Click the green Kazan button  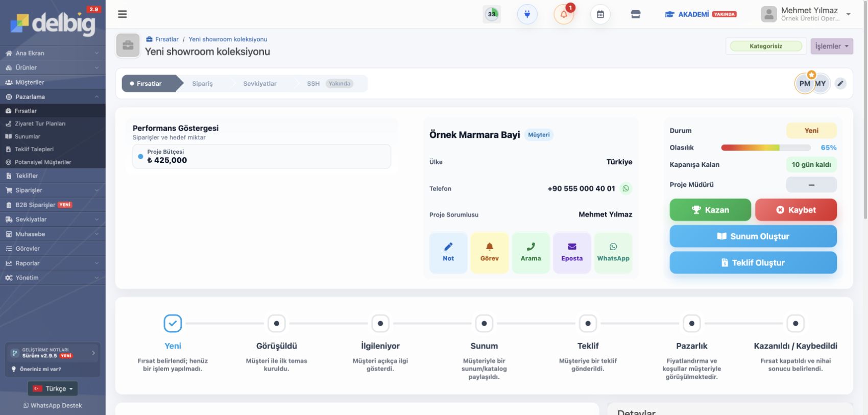710,210
